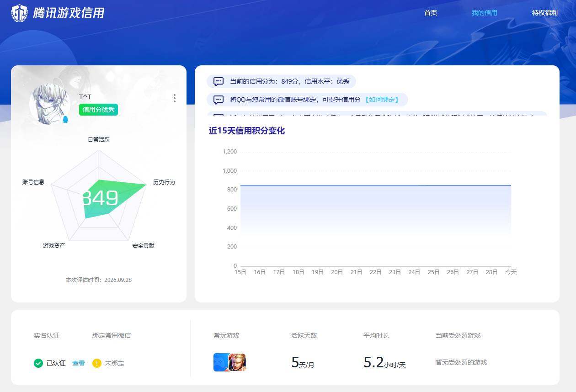576x392 pixels.
Task: Click the 近15天信用积分变化 heading
Action: pos(247,131)
